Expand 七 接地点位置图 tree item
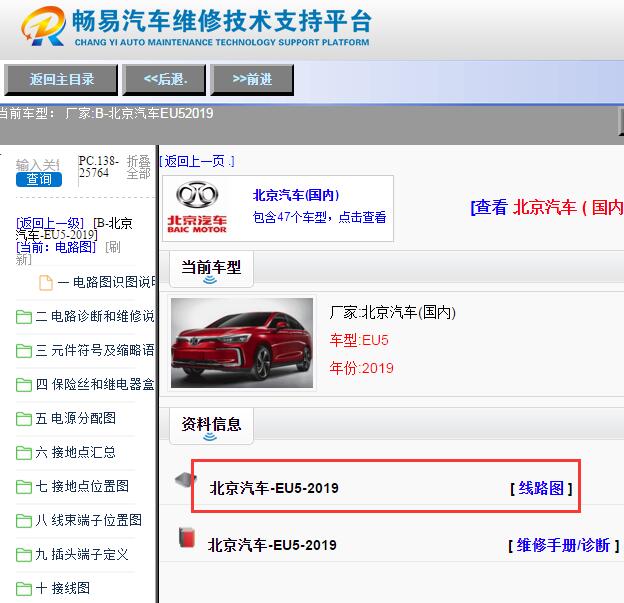 tap(82, 486)
